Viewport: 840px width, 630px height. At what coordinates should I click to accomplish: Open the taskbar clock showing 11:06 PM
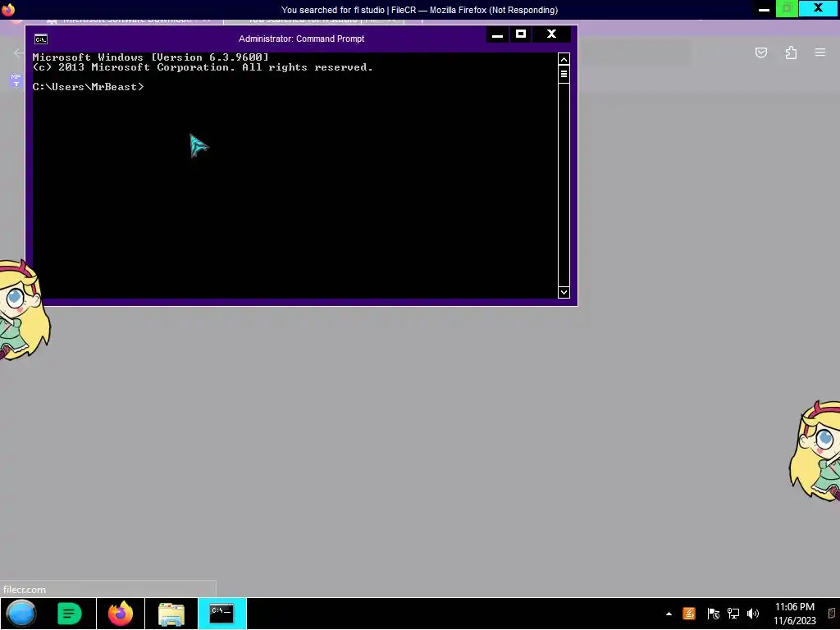(794, 614)
